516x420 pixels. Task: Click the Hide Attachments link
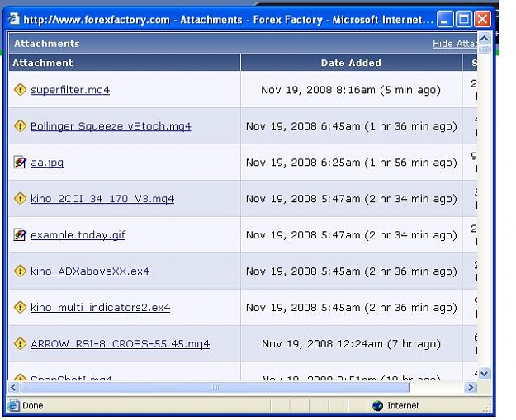[x=455, y=44]
